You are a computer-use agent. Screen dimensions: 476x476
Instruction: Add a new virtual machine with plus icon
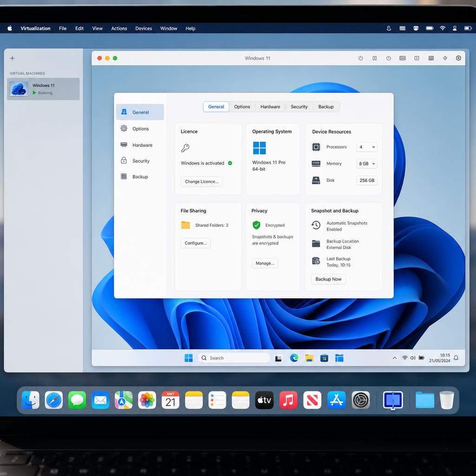pyautogui.click(x=12, y=58)
